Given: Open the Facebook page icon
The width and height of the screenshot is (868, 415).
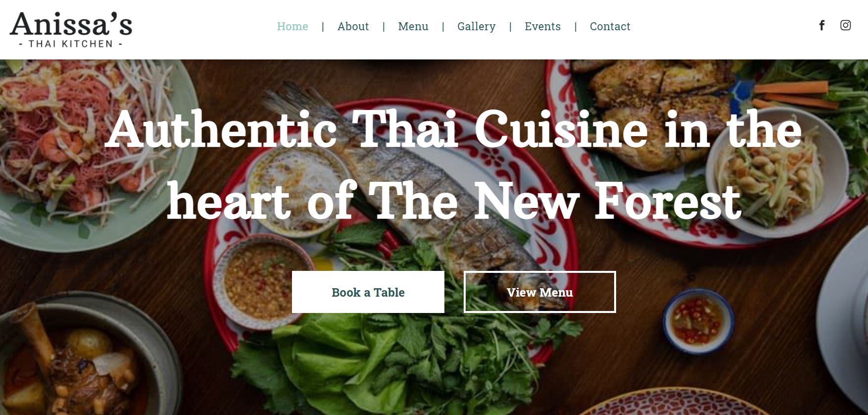Looking at the screenshot, I should 821,25.
